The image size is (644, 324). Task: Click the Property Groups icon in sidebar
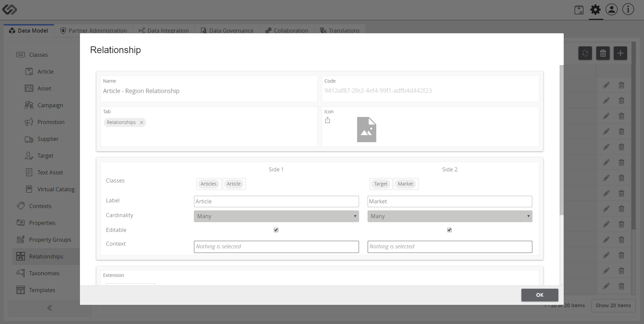click(x=21, y=239)
